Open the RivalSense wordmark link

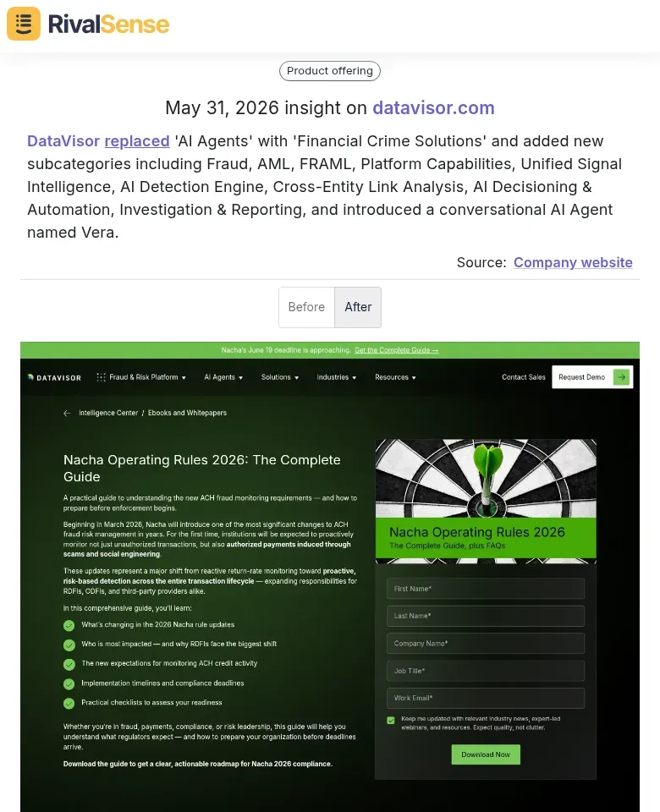(x=108, y=25)
